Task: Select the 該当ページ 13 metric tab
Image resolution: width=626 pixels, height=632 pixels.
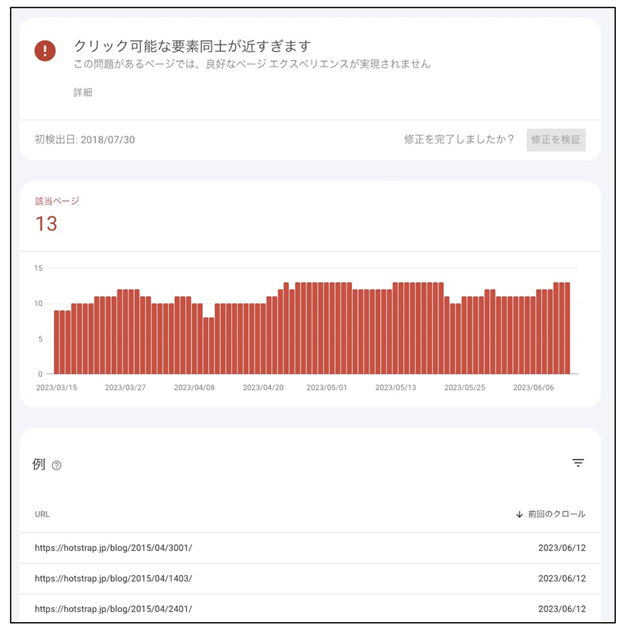Action: coord(57,216)
